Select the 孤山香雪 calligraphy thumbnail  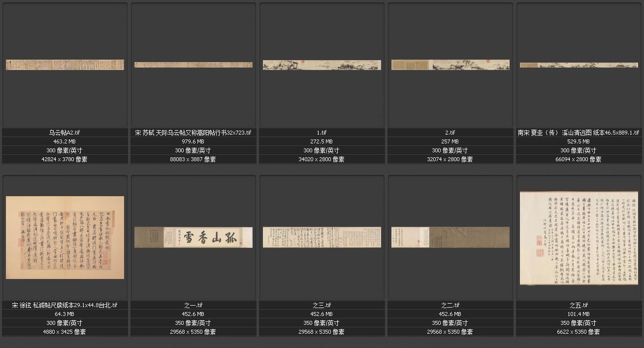193,237
